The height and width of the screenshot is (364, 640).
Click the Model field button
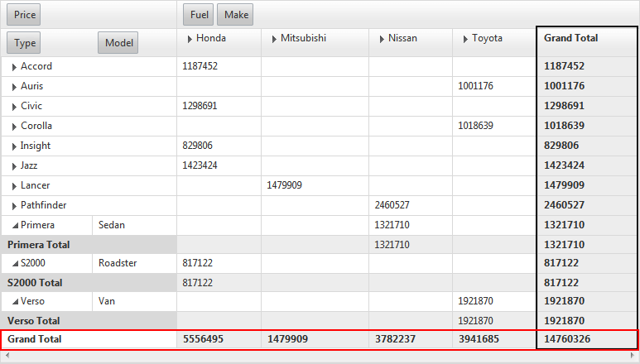pos(118,43)
